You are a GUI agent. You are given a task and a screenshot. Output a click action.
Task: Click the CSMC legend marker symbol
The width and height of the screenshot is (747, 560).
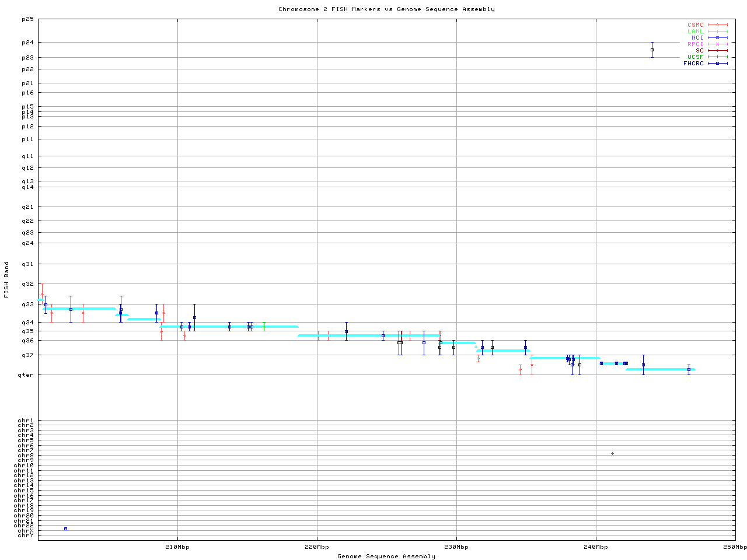pyautogui.click(x=717, y=25)
